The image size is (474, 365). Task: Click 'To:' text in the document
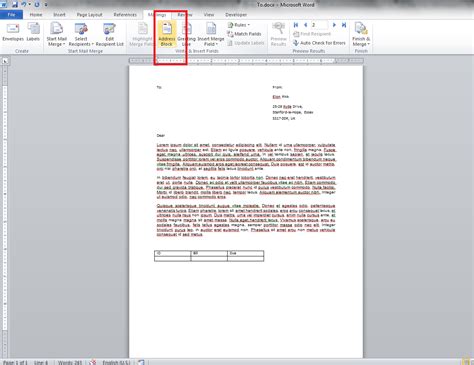[x=159, y=87]
